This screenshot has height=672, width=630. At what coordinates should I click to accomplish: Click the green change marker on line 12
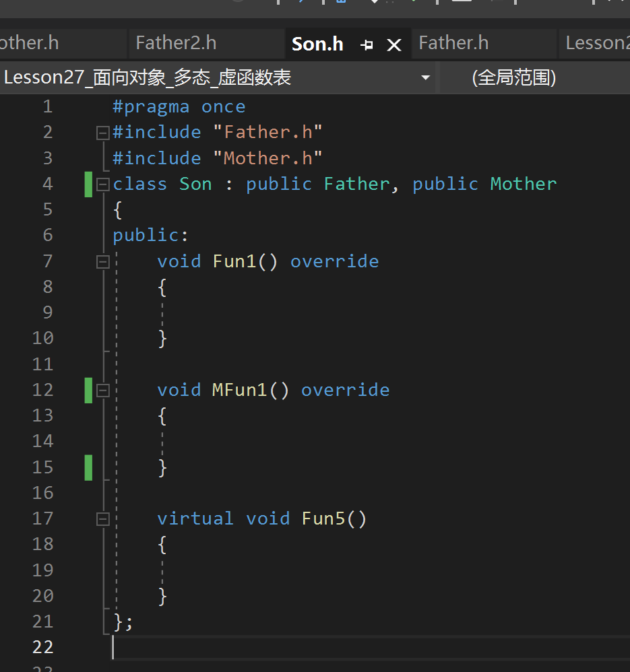[88, 390]
